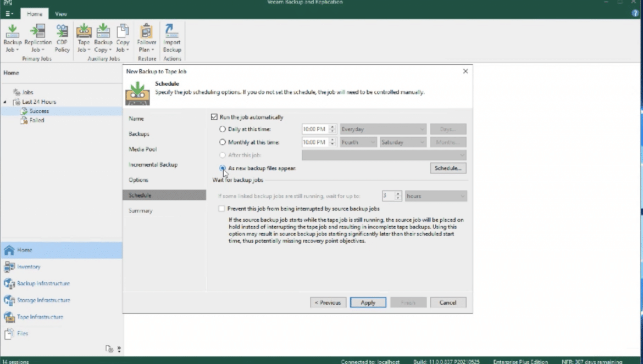Click the navigation pane options chevron

click(x=119, y=349)
